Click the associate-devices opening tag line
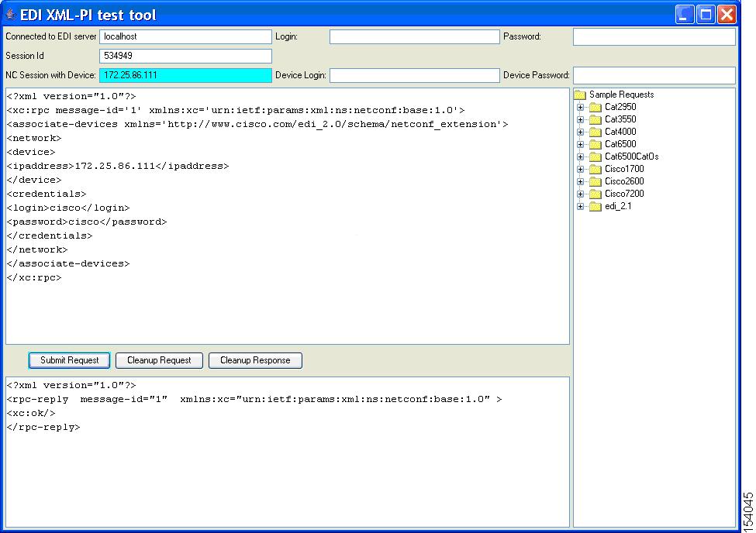756x533 pixels. [x=257, y=124]
